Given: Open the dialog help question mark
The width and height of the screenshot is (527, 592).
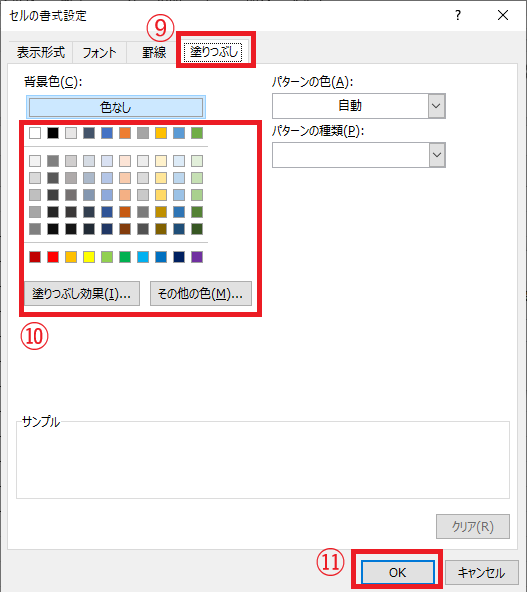Looking at the screenshot, I should click(458, 15).
